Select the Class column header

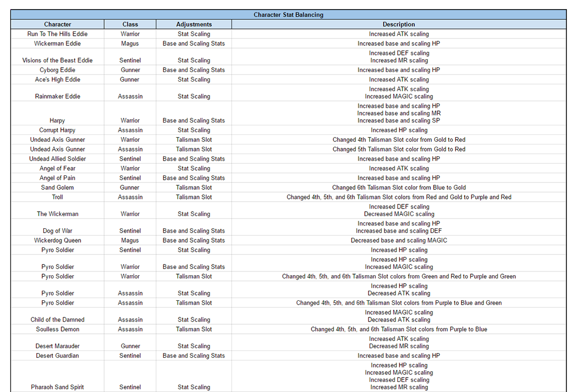point(130,25)
